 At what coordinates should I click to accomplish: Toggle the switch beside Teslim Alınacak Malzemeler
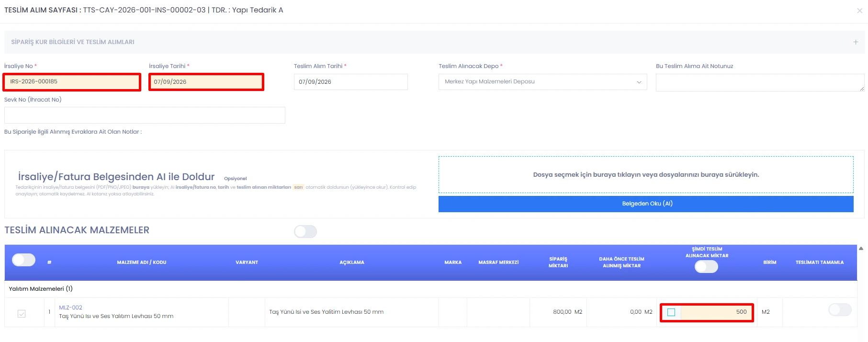pyautogui.click(x=305, y=232)
